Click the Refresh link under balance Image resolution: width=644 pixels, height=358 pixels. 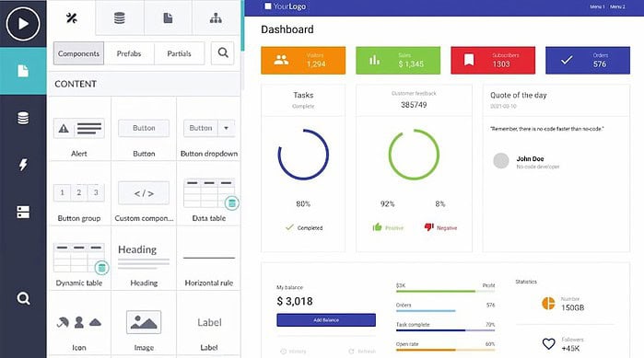coord(362,352)
